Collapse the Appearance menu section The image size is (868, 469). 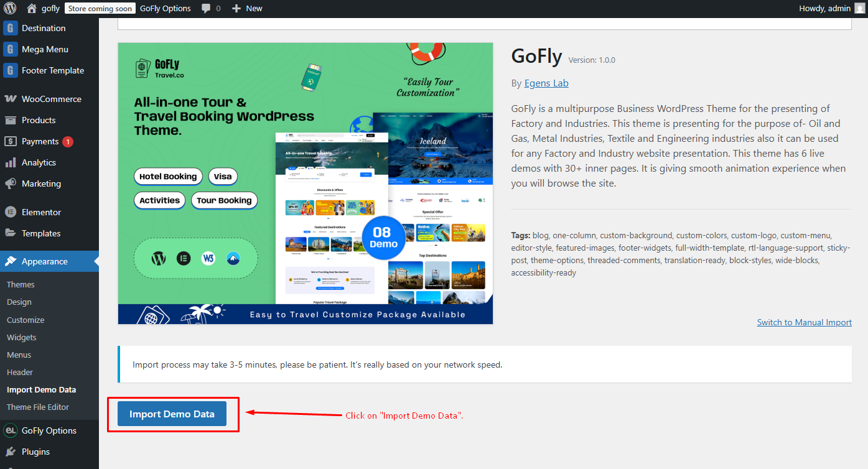click(x=49, y=261)
